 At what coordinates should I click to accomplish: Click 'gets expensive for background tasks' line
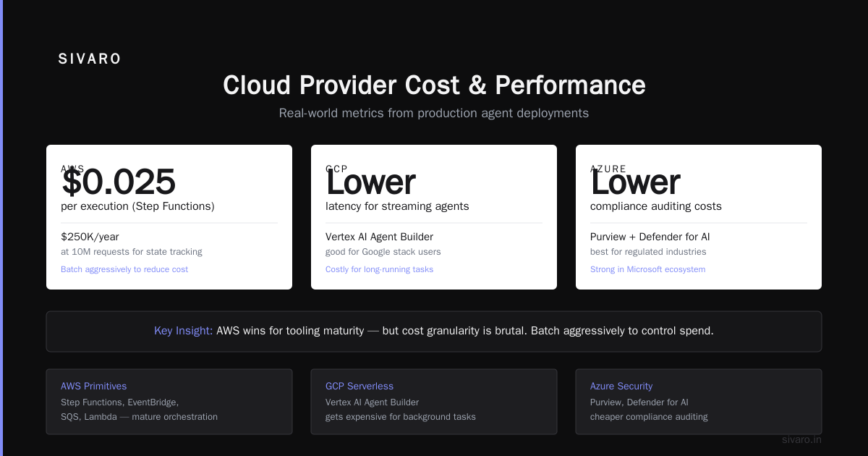(401, 417)
